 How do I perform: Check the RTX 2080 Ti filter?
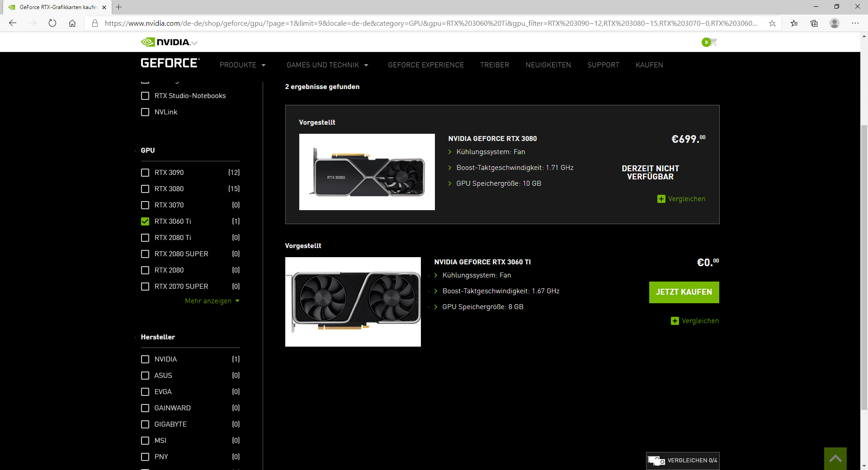click(x=145, y=238)
